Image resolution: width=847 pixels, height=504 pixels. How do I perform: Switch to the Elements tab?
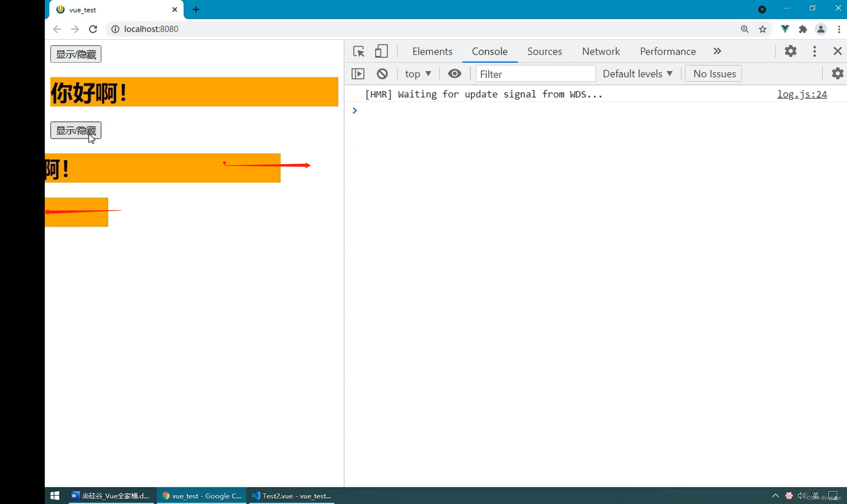(x=432, y=51)
